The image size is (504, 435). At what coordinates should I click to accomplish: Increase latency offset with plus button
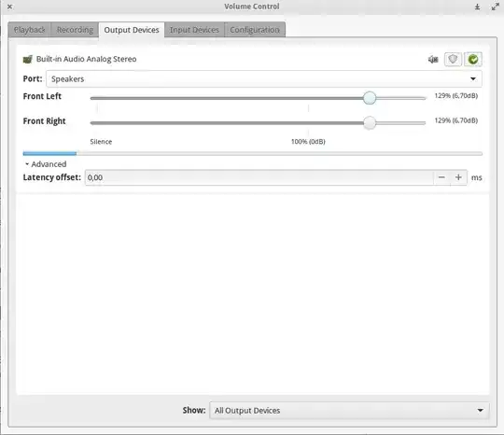pos(458,177)
